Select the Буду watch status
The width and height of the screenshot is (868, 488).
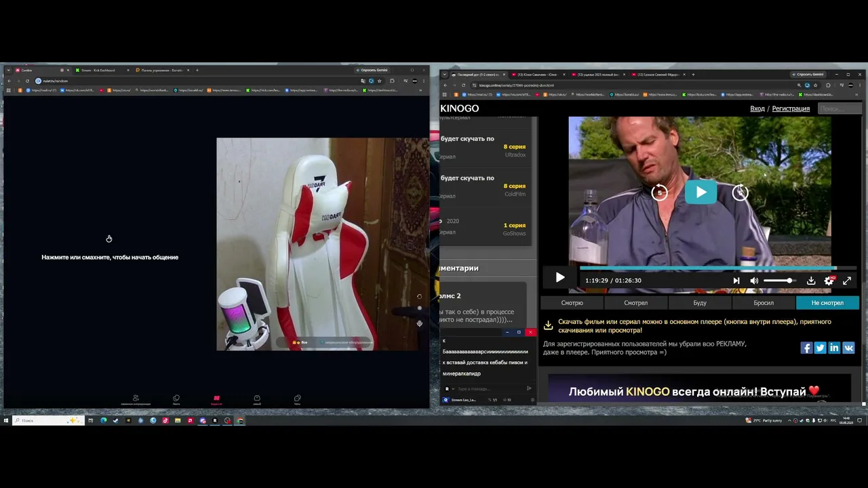pyautogui.click(x=700, y=303)
